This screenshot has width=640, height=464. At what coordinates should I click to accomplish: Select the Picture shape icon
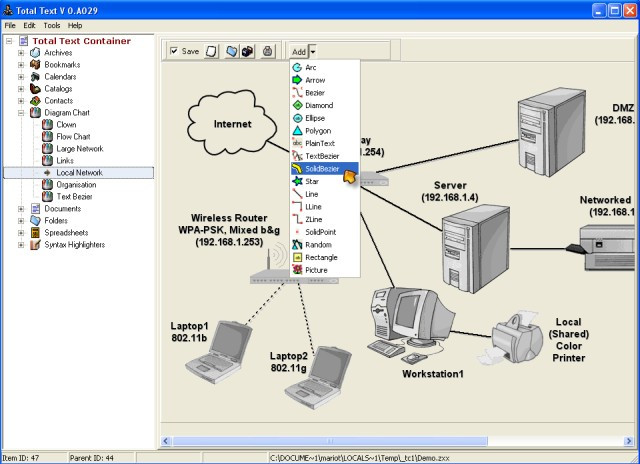tap(298, 270)
